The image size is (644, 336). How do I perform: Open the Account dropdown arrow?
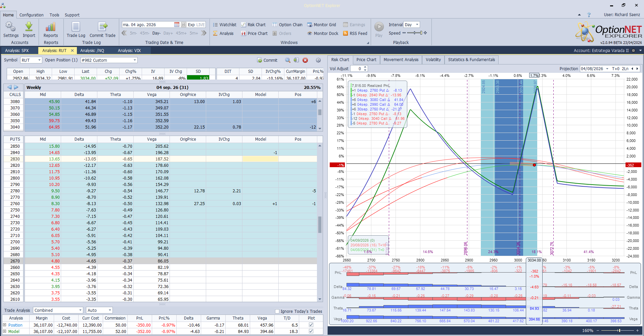pyautogui.click(x=640, y=51)
